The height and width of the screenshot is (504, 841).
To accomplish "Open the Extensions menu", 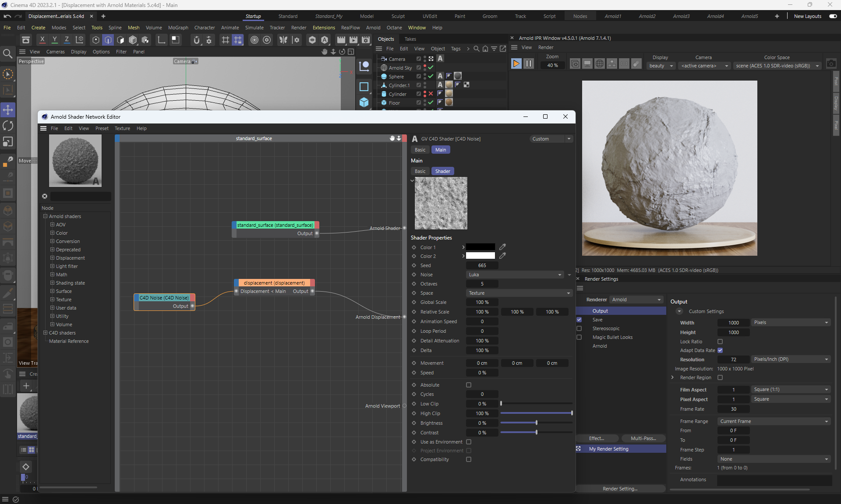I will point(323,28).
